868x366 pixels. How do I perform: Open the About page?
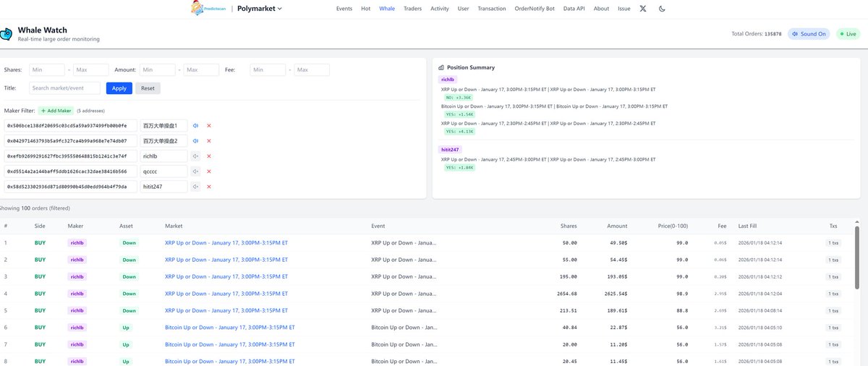click(601, 9)
